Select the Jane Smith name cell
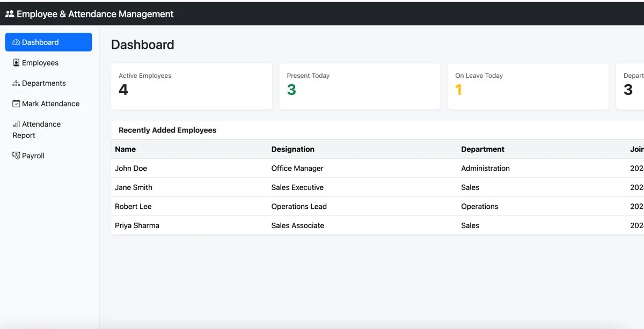 tap(134, 187)
